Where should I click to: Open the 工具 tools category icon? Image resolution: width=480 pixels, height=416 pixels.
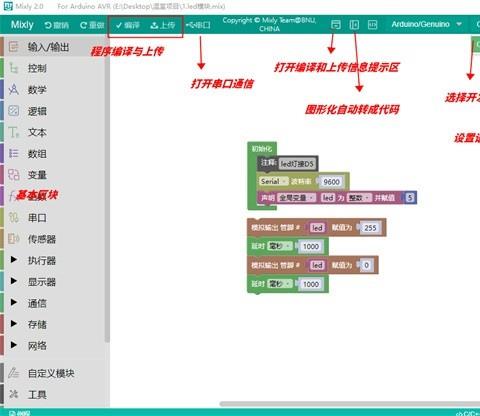[x=13, y=394]
